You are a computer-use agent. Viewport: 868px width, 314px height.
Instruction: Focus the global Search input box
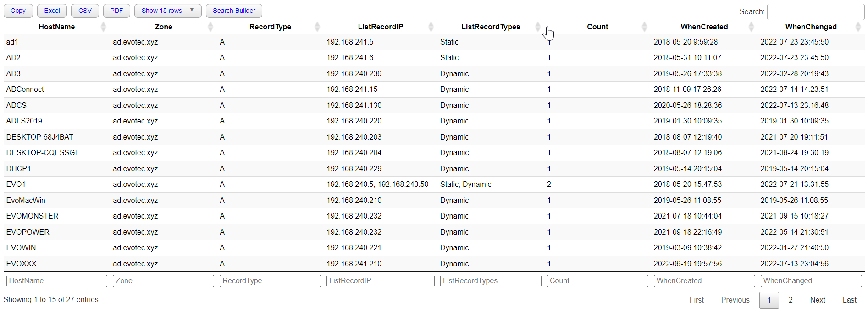click(815, 12)
